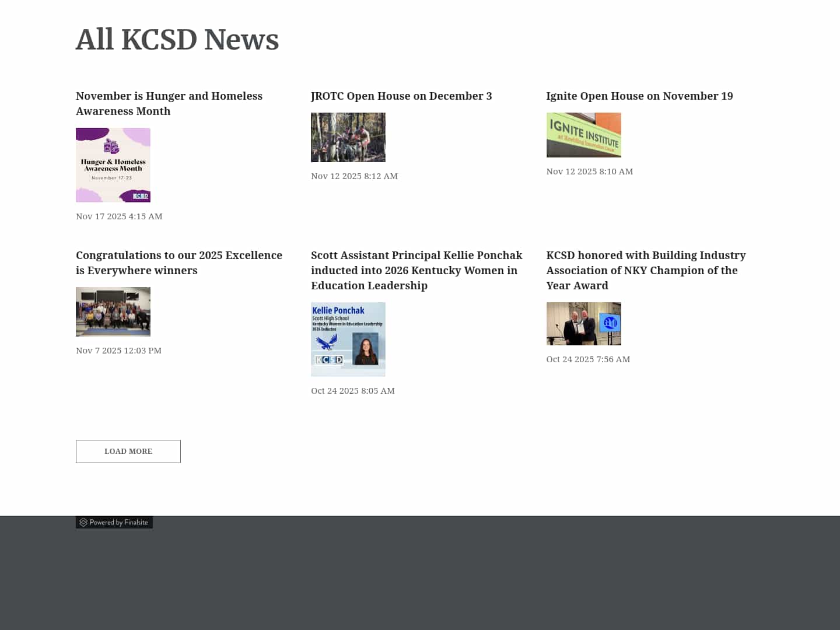Open the Hunger and Homeless Awareness Month article
The height and width of the screenshot is (630, 840).
click(169, 103)
